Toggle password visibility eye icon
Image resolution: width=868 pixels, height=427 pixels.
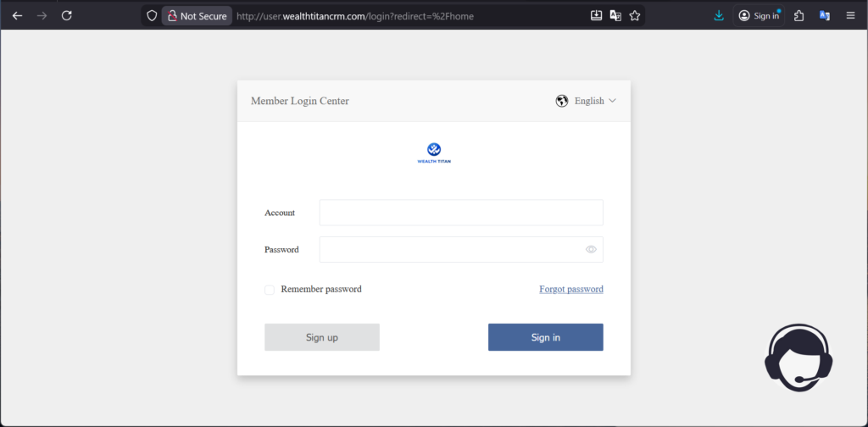tap(591, 249)
